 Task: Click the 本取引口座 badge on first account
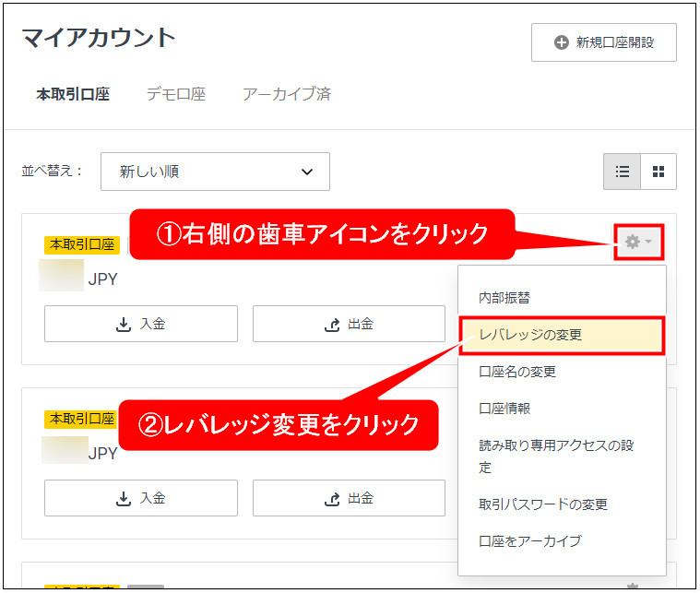coord(82,244)
